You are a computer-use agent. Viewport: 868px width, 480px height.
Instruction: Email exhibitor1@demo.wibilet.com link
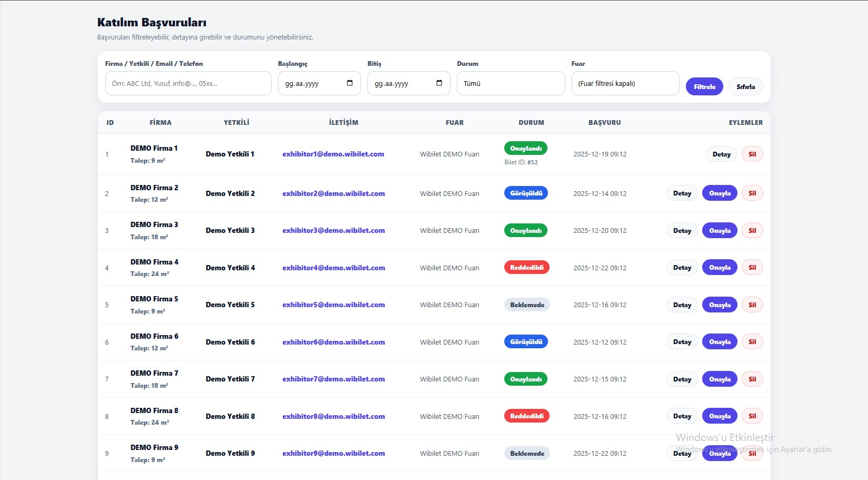click(x=333, y=154)
